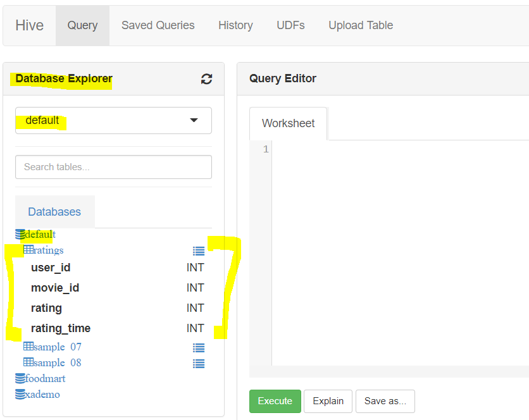Open the default database dropdown selector
The height and width of the screenshot is (420, 529).
click(x=113, y=120)
